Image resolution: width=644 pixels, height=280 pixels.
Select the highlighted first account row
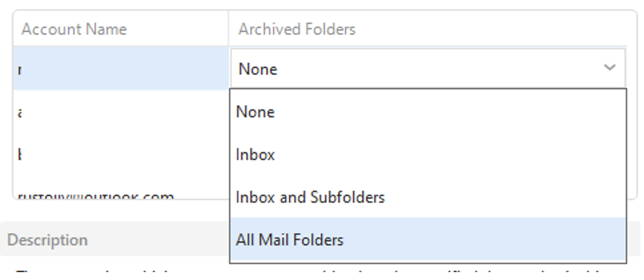coord(121,68)
